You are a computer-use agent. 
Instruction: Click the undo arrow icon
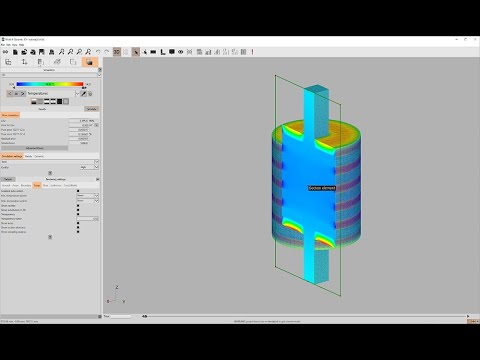point(98,52)
